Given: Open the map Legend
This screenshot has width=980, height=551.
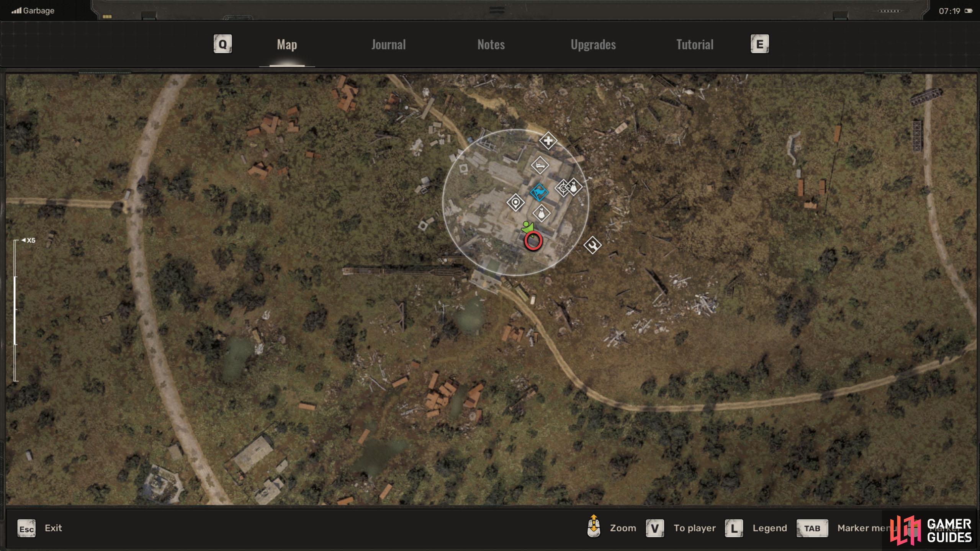Looking at the screenshot, I should pyautogui.click(x=770, y=528).
